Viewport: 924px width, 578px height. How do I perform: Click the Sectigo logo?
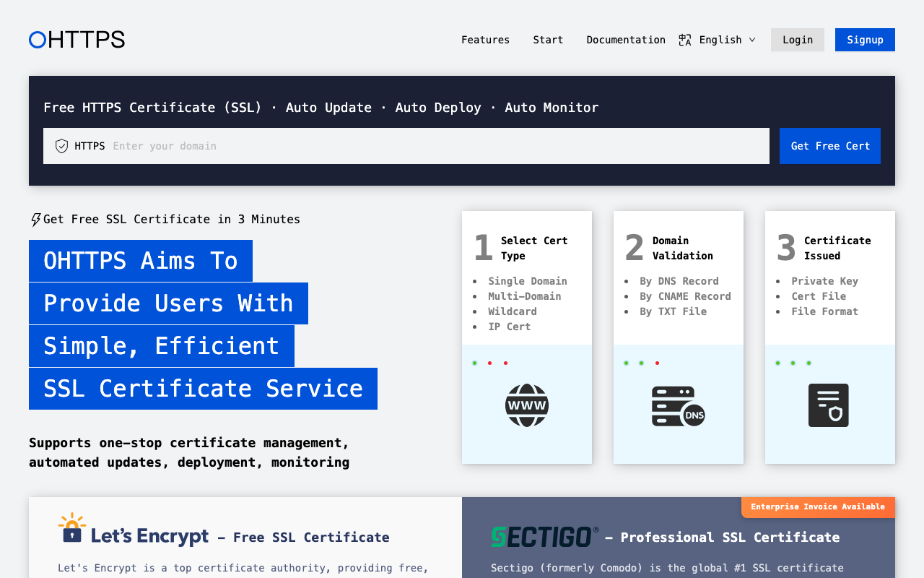(x=545, y=537)
